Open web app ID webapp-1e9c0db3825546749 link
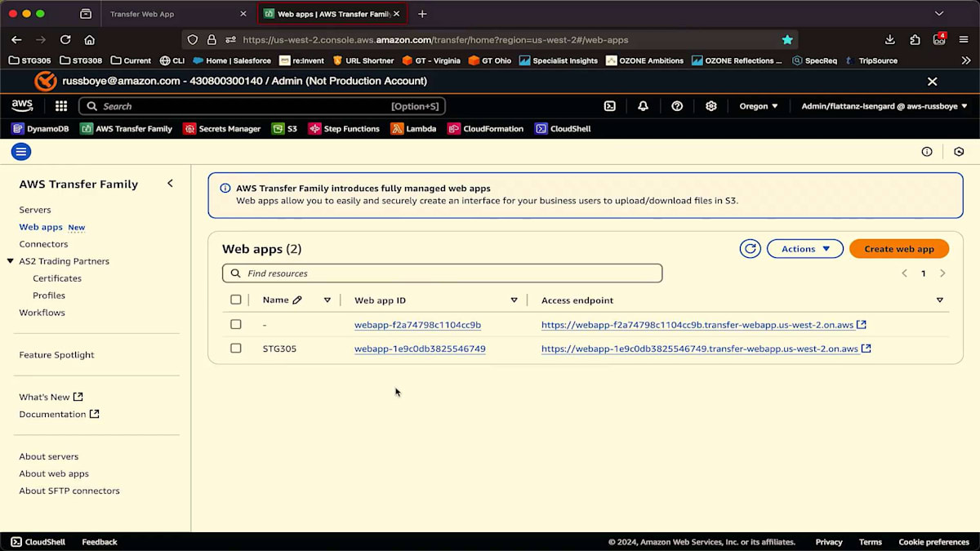The height and width of the screenshot is (551, 980). click(420, 349)
